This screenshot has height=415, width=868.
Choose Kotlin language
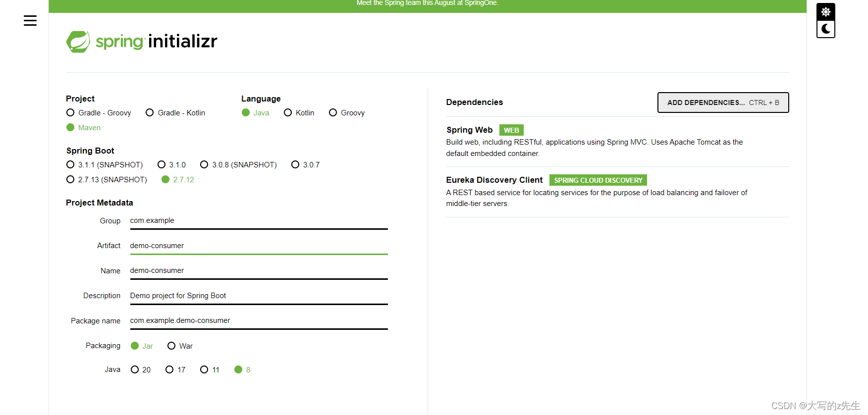coord(299,113)
